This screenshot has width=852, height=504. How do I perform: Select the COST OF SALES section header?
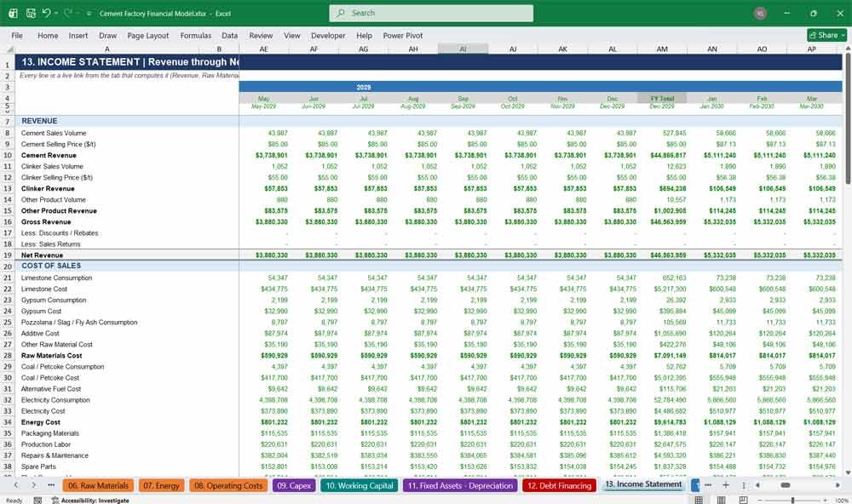pyautogui.click(x=51, y=266)
